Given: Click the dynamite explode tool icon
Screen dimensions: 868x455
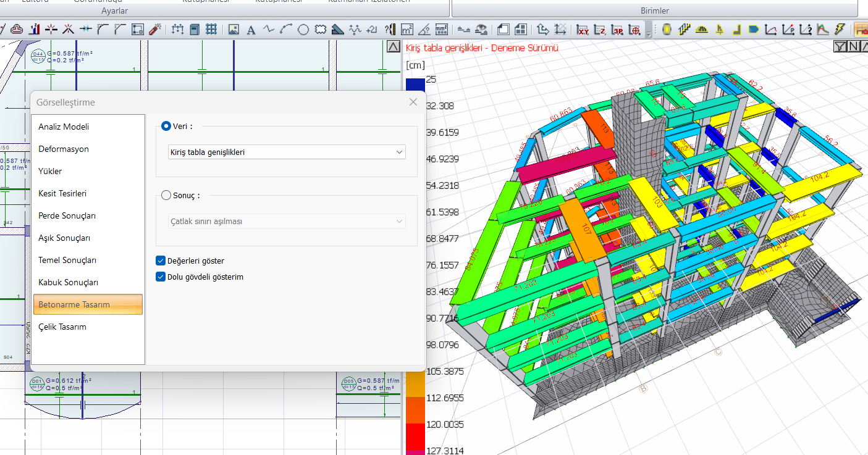Looking at the screenshot, I should [x=156, y=29].
